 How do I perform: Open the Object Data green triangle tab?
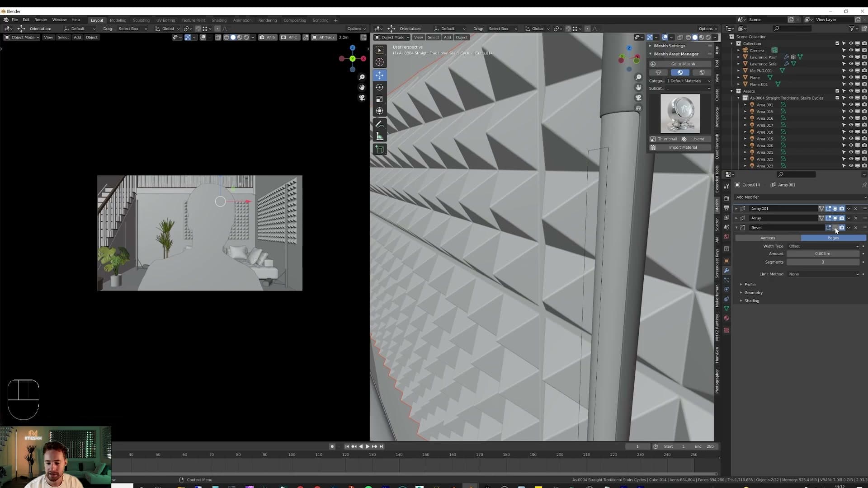tap(726, 308)
